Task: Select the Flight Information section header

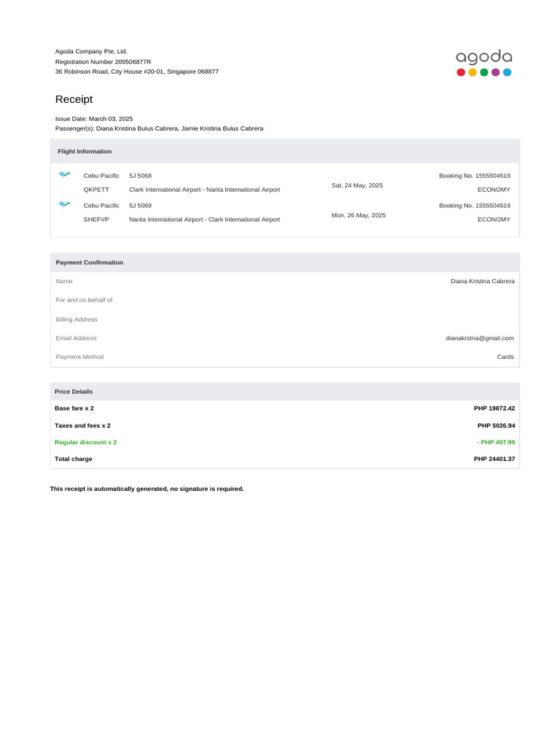Action: tap(85, 152)
